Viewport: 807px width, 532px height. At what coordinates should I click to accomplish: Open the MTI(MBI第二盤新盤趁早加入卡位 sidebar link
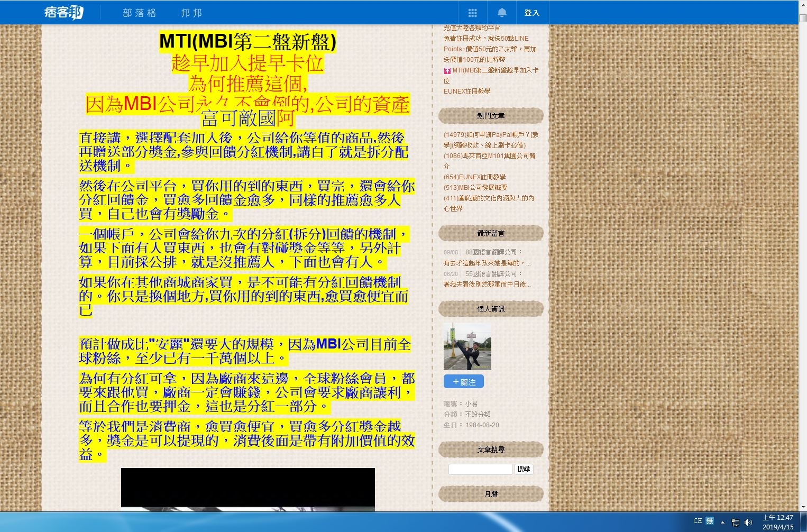tap(491, 76)
